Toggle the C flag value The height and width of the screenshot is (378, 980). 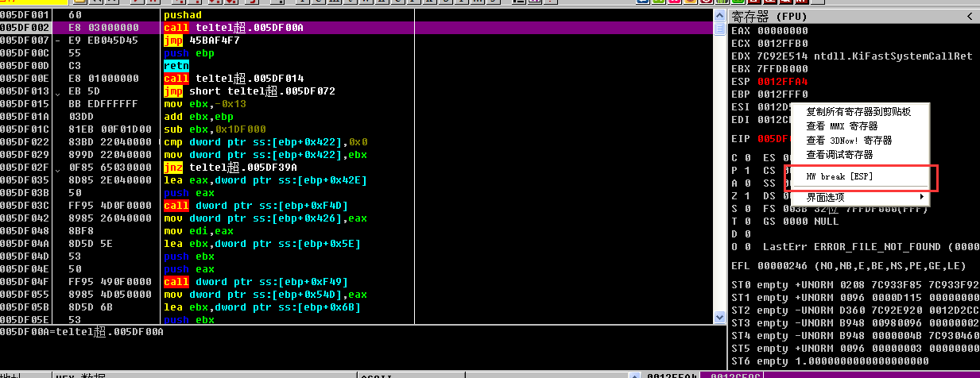click(746, 158)
